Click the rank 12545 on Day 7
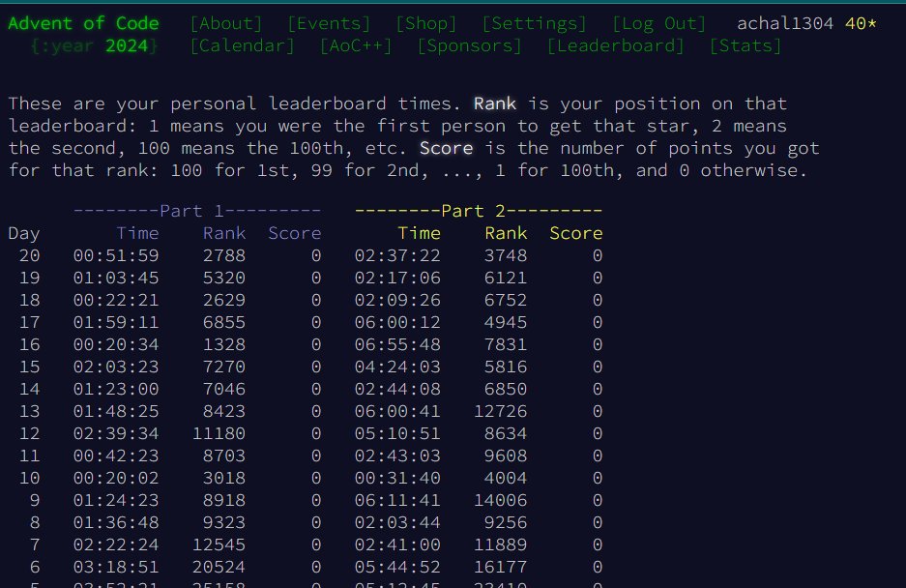Viewport: 906px width, 588px height. [219, 544]
